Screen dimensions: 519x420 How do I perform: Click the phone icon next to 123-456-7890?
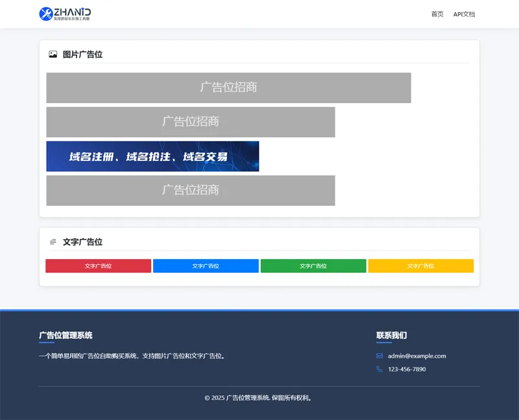coord(379,369)
